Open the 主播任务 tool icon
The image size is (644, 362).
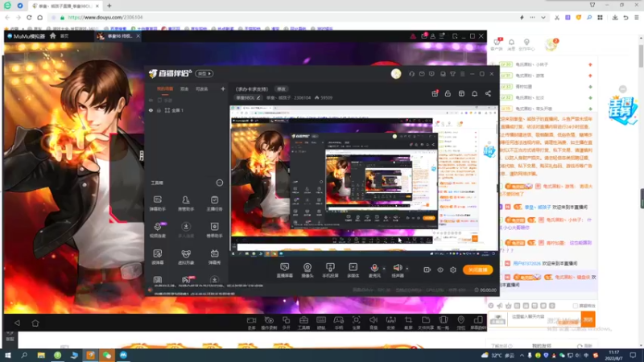coord(214,203)
